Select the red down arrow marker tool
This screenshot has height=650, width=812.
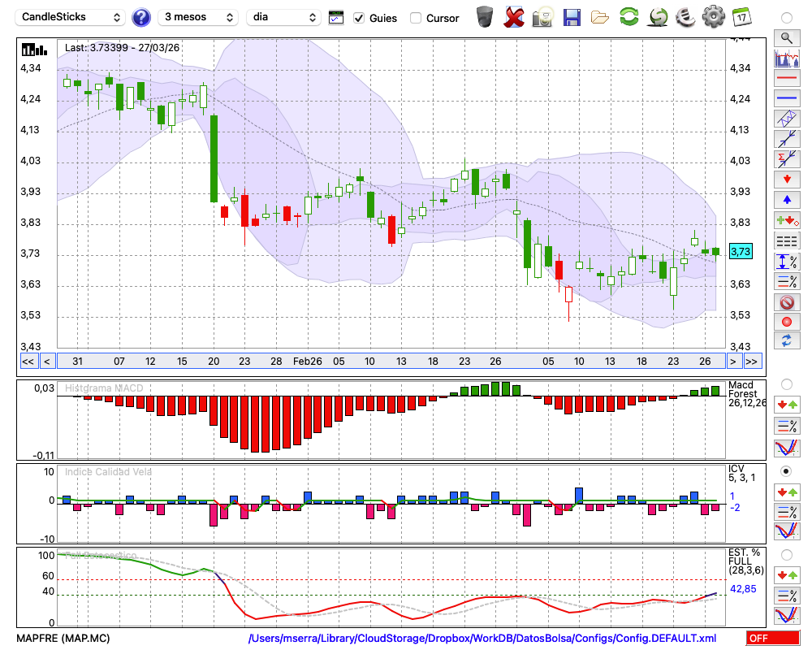coord(786,180)
